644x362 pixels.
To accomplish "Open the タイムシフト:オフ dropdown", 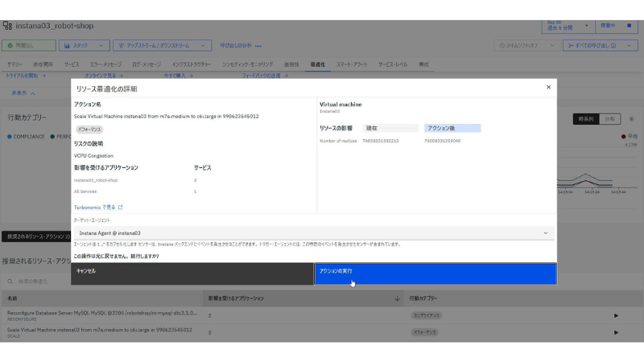I will (526, 46).
